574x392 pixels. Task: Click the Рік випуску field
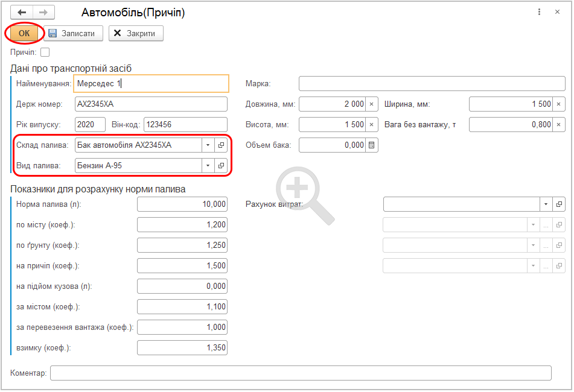(90, 125)
